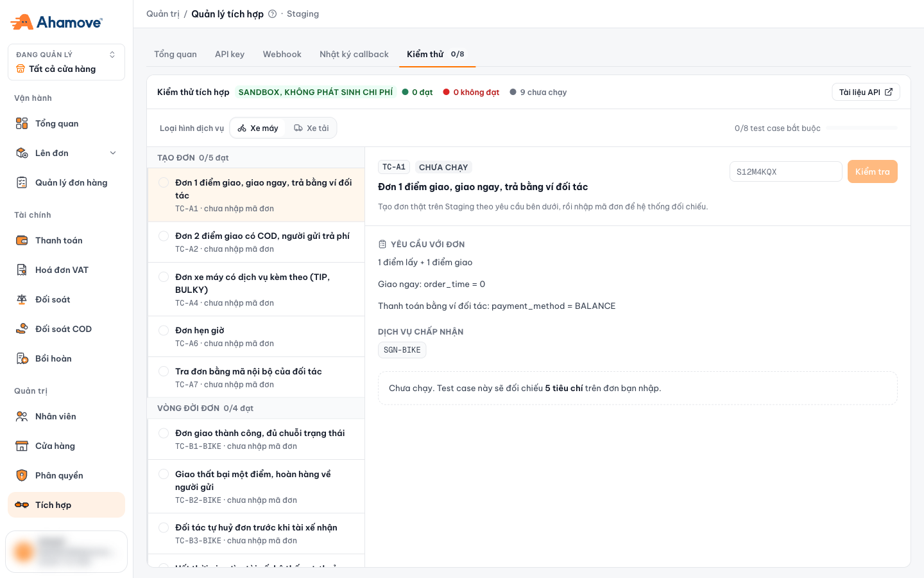Click the Kiểm tra button
Screen dimensions: 924x578
pyautogui.click(x=873, y=171)
